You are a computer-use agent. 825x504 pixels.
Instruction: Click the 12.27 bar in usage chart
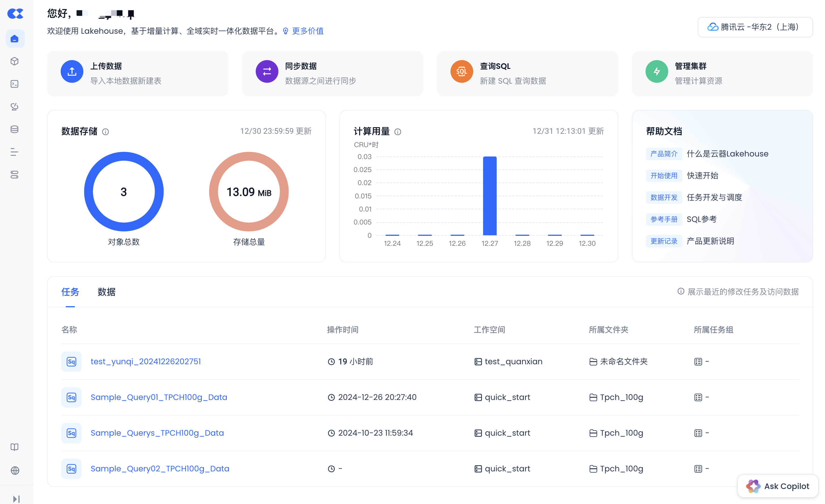pos(490,196)
